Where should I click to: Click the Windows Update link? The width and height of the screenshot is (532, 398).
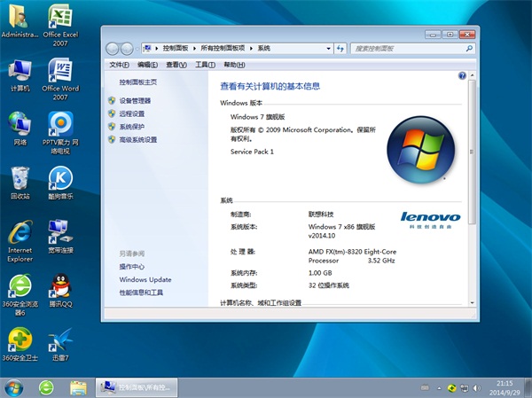[145, 279]
